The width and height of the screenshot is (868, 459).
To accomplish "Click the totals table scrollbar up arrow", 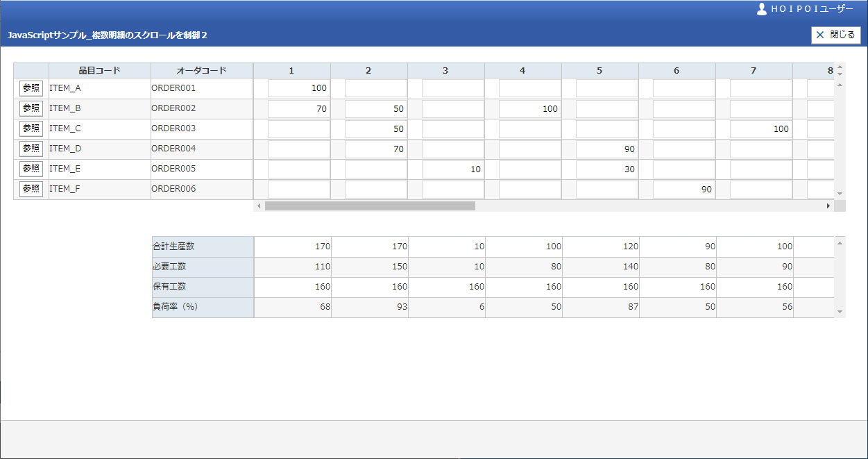I will [840, 242].
